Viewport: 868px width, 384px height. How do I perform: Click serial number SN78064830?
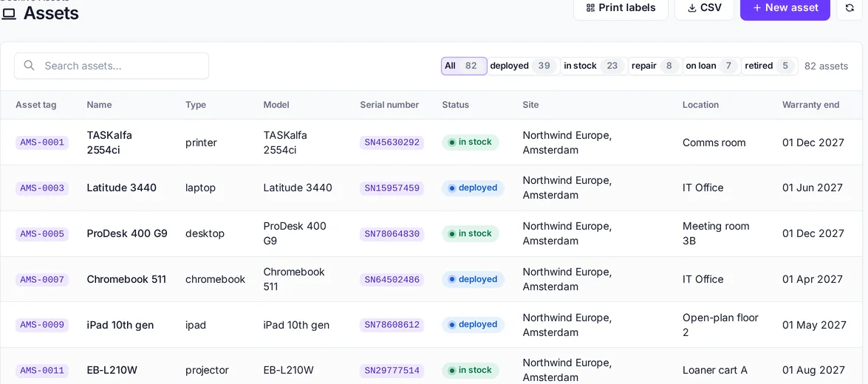(x=392, y=233)
